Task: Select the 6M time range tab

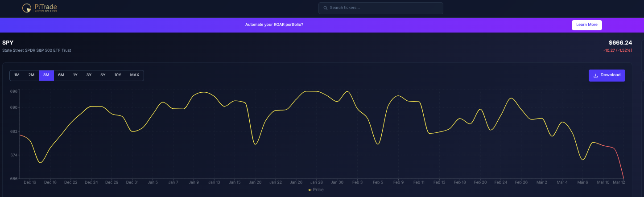Action: coord(61,75)
